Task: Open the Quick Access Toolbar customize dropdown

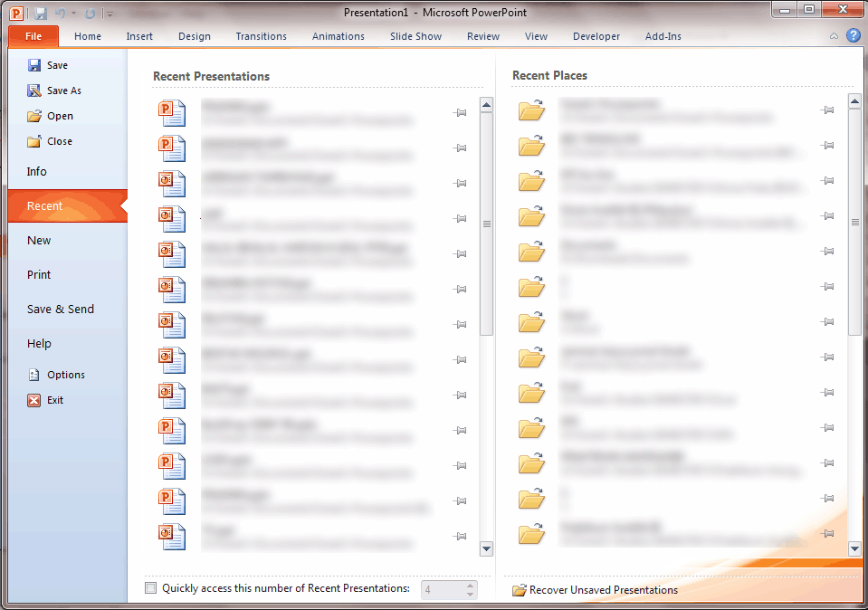Action: pos(109,12)
